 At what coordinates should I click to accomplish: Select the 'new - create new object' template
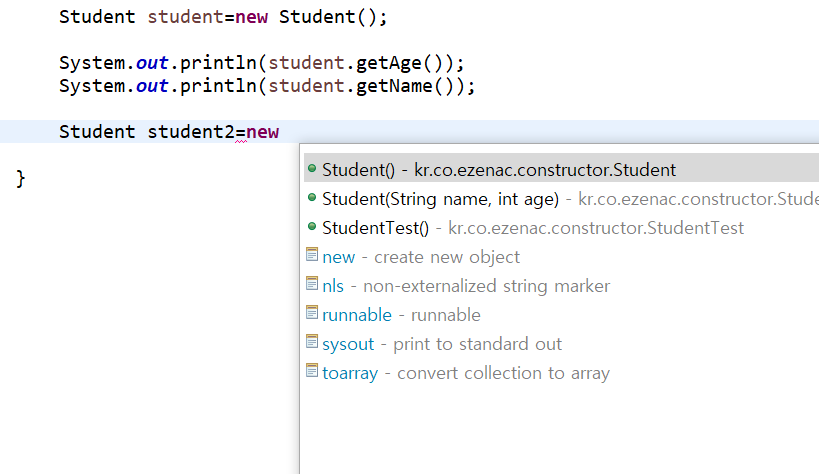561,257
